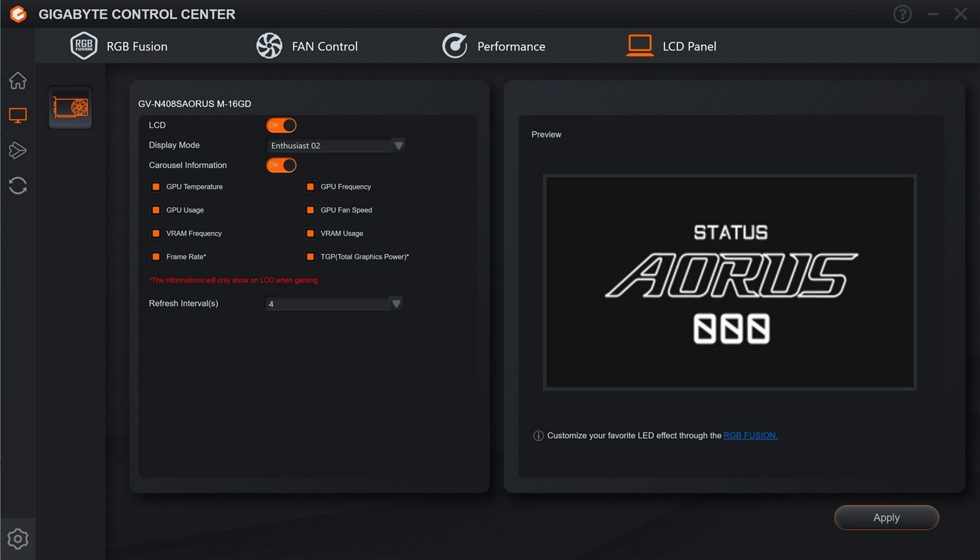Uncheck Frame Rate checkbox
The height and width of the screenshot is (560, 980).
pyautogui.click(x=156, y=257)
